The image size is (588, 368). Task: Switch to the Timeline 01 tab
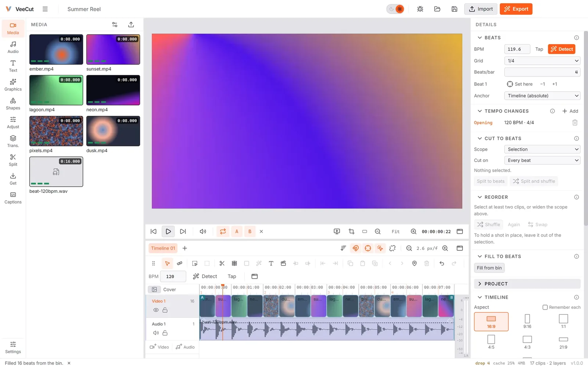163,248
